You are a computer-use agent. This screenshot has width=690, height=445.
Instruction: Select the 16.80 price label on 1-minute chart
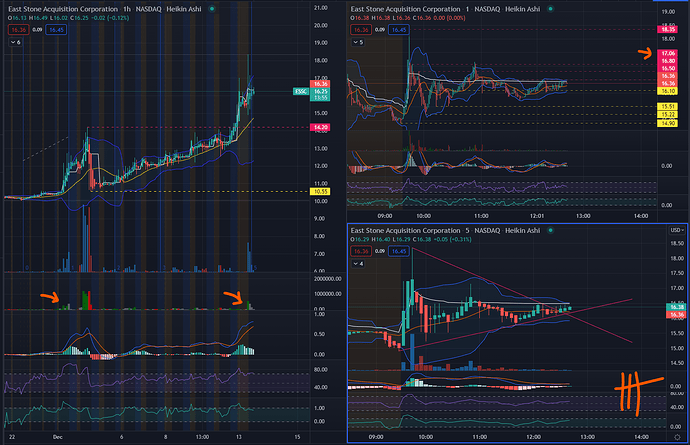click(668, 61)
